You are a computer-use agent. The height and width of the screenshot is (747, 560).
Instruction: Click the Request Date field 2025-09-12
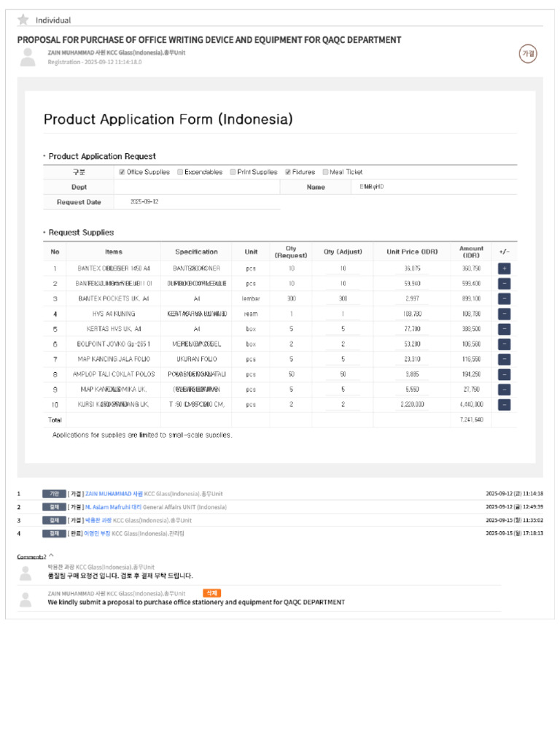point(197,202)
